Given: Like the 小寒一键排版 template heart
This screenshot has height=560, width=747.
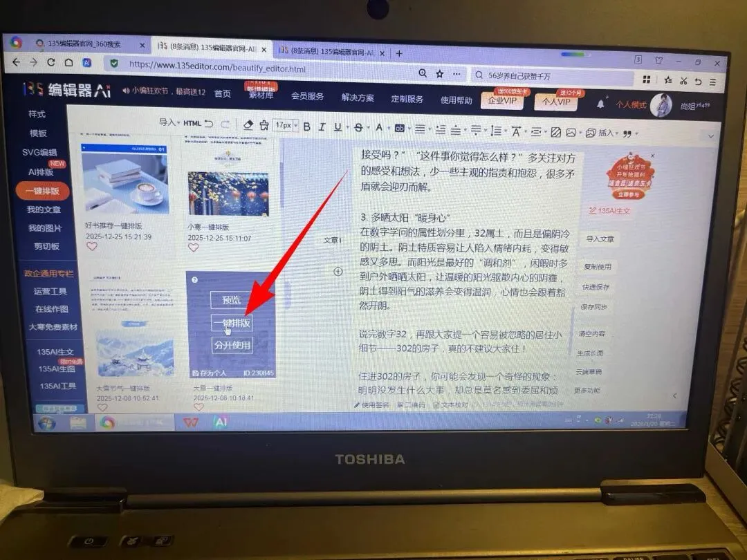Looking at the screenshot, I should (x=193, y=248).
